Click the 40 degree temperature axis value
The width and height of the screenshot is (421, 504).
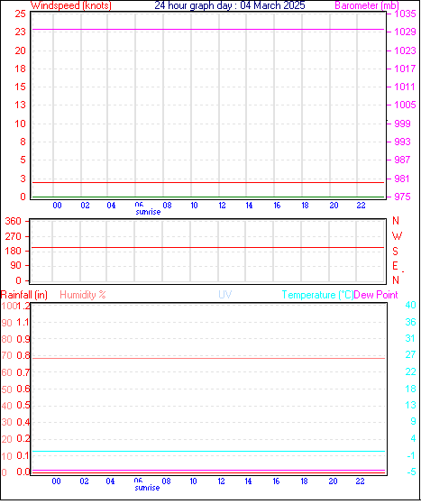411,305
